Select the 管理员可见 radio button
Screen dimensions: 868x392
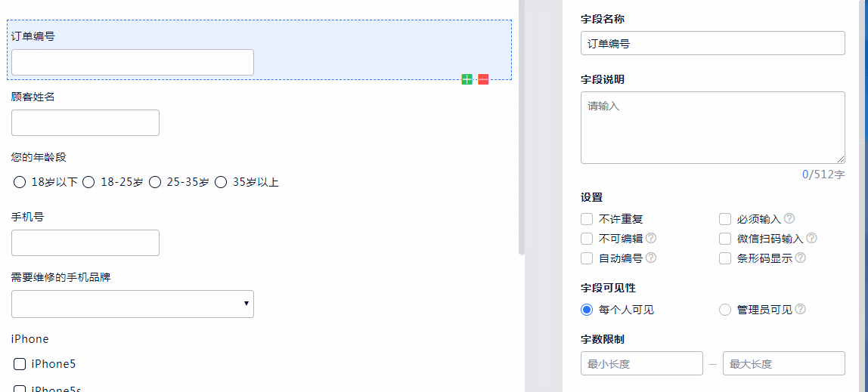tap(725, 310)
